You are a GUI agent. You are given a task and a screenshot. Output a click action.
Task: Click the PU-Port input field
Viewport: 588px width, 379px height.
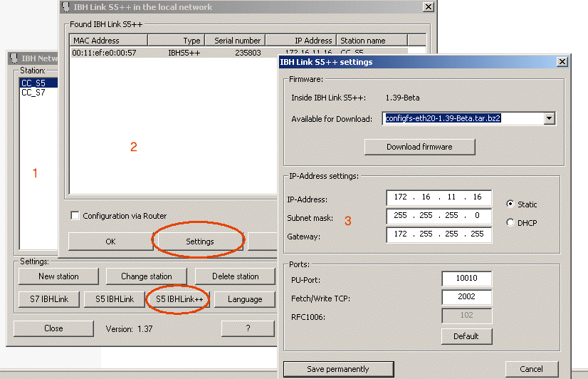[466, 278]
